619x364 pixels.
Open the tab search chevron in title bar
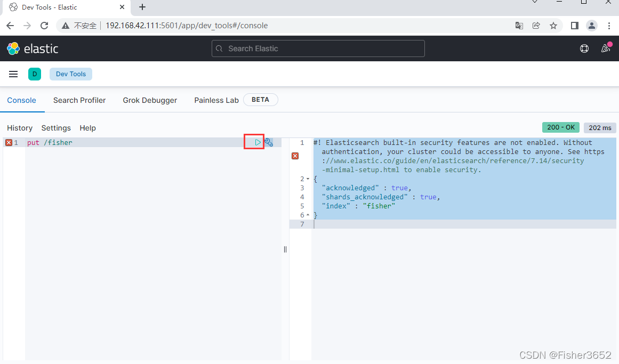pyautogui.click(x=535, y=2)
